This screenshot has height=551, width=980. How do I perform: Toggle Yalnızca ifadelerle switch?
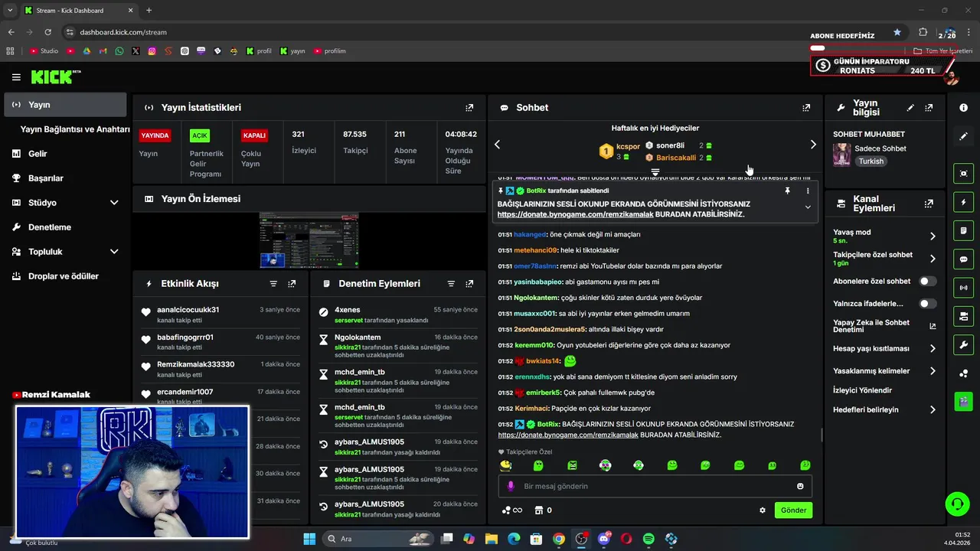(928, 304)
